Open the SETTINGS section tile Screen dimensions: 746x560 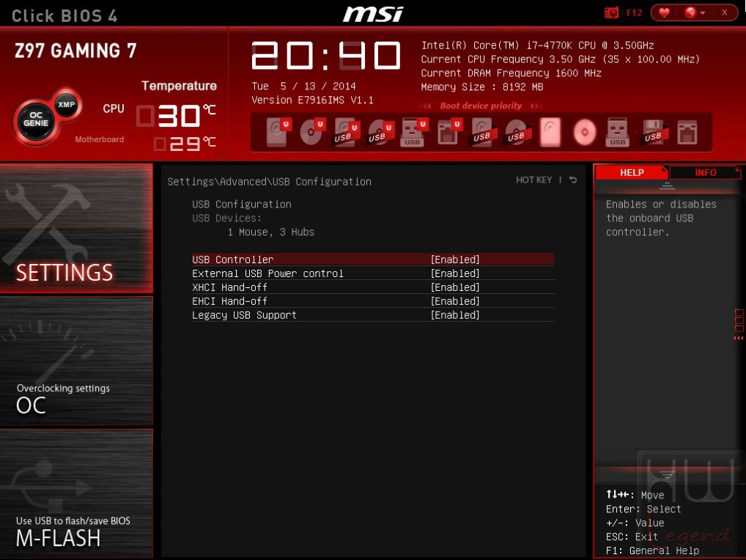[77, 228]
